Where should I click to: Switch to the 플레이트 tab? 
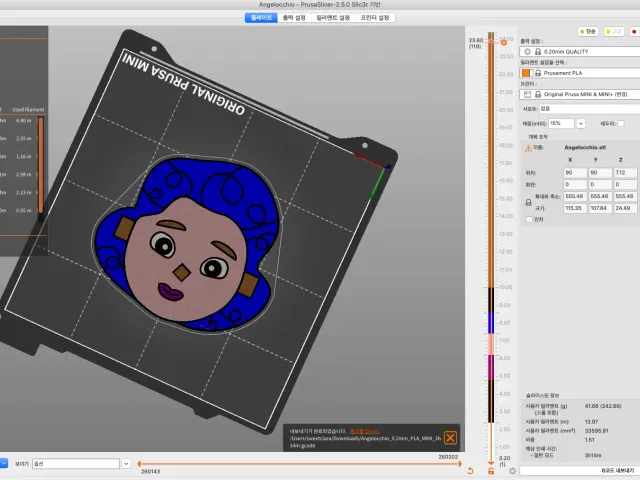click(261, 18)
